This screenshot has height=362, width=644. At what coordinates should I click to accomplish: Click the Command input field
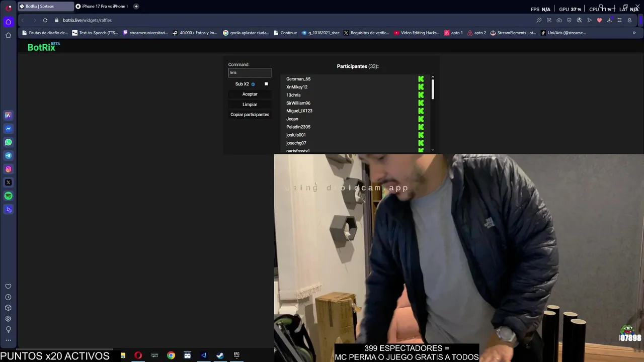(250, 72)
